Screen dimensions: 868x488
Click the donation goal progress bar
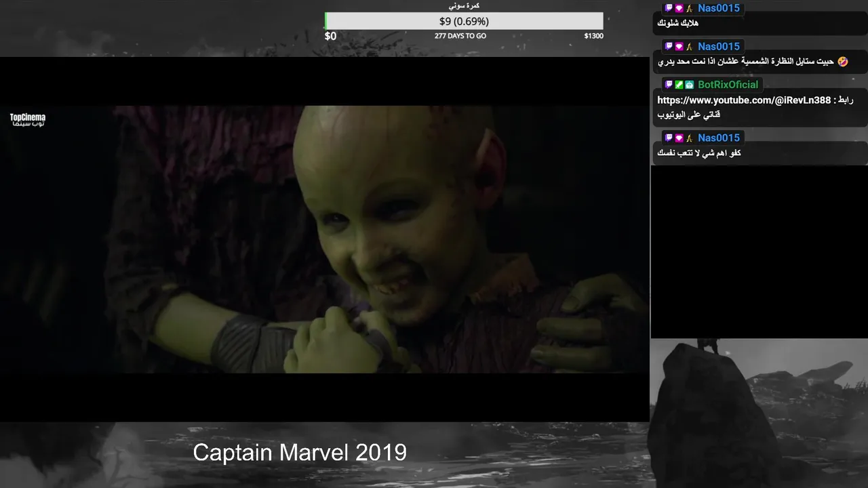[x=464, y=21]
